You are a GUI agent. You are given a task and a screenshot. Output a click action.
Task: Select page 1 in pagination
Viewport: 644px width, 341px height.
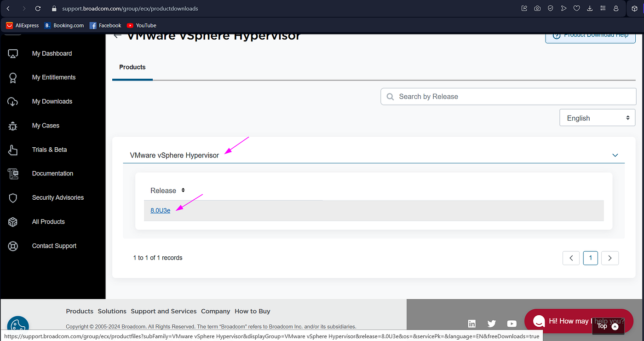(x=591, y=258)
